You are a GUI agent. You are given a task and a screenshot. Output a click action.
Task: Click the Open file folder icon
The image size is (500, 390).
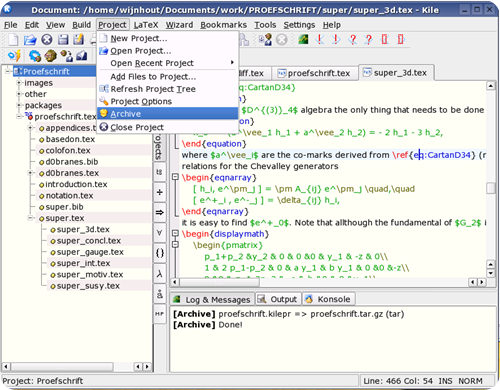(30, 40)
